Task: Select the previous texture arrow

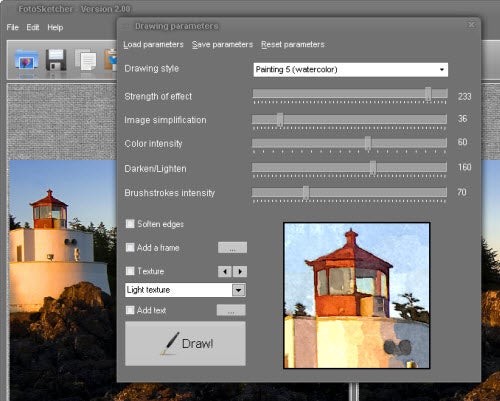Action: (225, 271)
